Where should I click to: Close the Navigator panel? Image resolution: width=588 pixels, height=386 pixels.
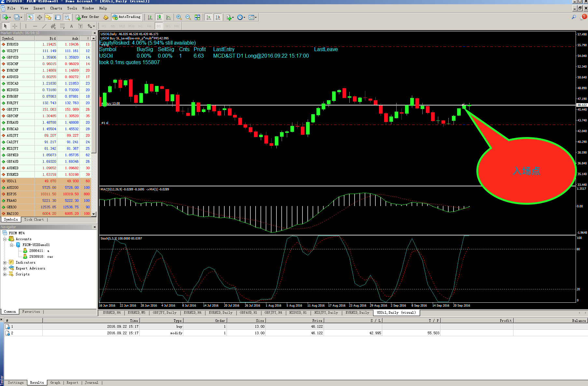[95, 227]
